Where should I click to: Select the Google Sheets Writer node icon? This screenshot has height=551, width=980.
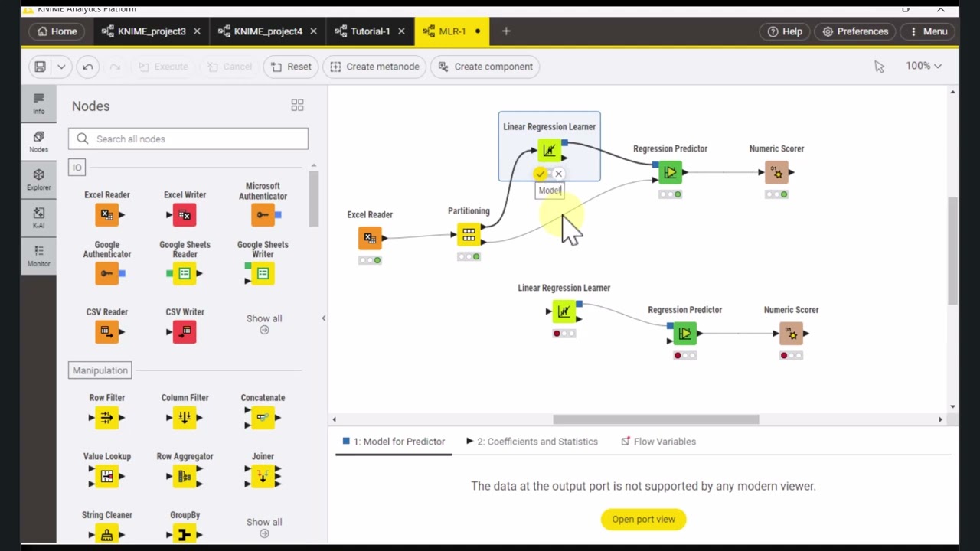click(261, 273)
